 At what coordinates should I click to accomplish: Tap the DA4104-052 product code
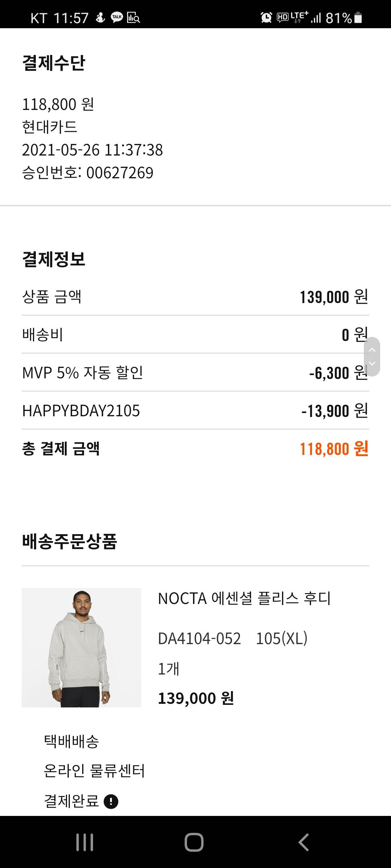(x=199, y=639)
